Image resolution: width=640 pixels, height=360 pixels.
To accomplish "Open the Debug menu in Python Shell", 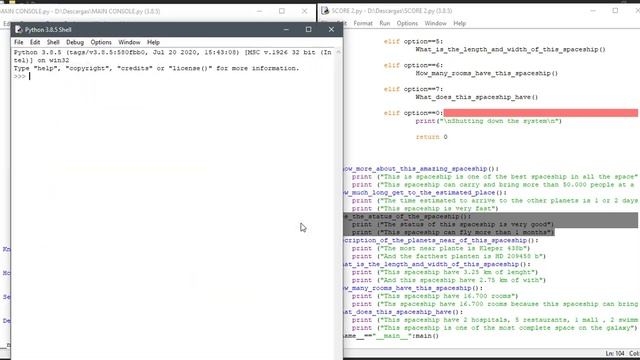I will tap(75, 42).
